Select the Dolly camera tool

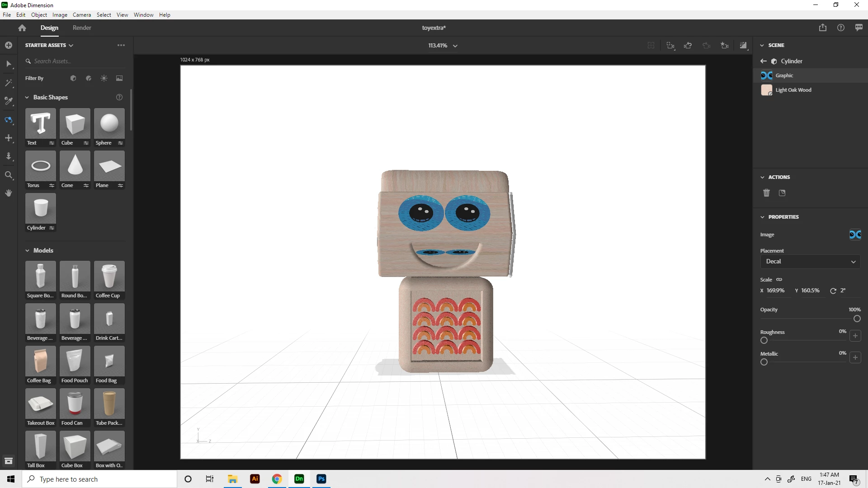pos(9,156)
